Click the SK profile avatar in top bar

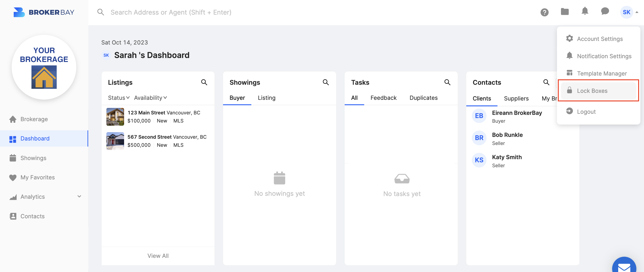pyautogui.click(x=626, y=12)
